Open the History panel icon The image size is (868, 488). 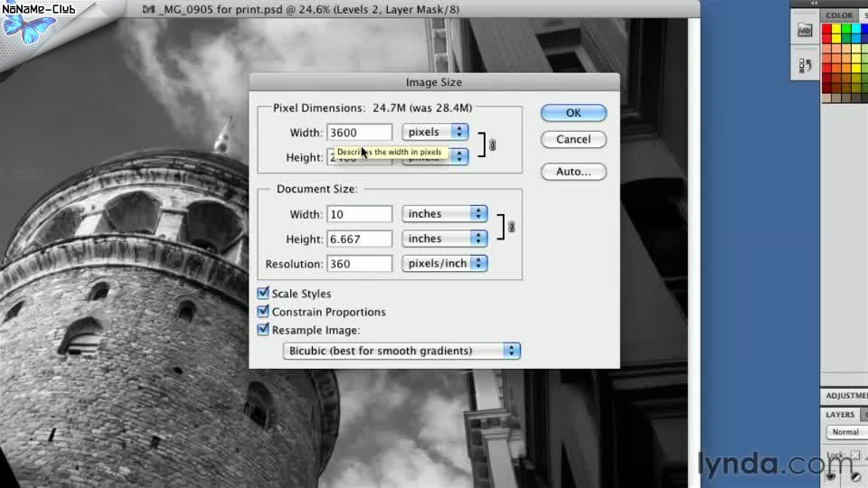804,66
